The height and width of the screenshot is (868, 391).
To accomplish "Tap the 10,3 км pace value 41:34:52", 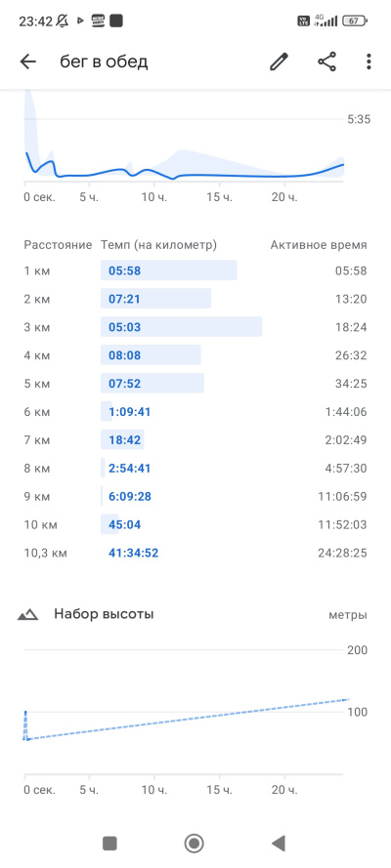I will click(134, 553).
